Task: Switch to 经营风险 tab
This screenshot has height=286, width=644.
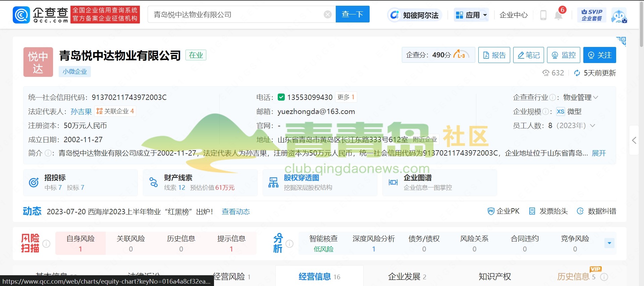Action: [x=232, y=277]
